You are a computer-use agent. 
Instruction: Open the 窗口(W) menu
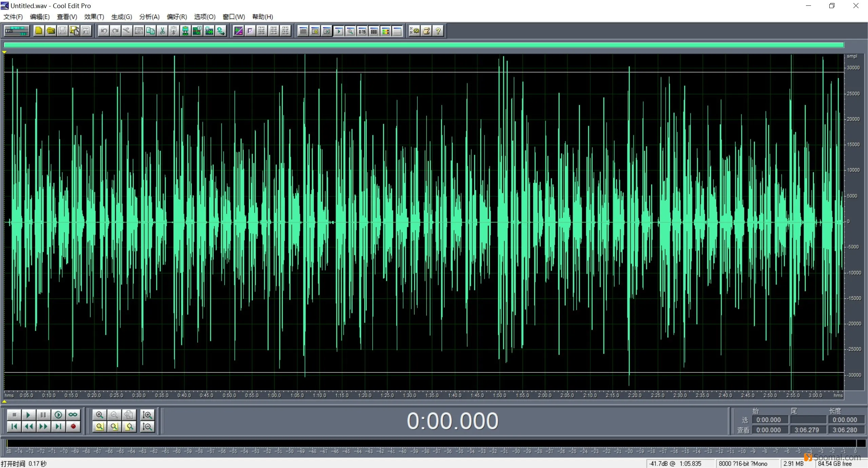click(x=234, y=17)
